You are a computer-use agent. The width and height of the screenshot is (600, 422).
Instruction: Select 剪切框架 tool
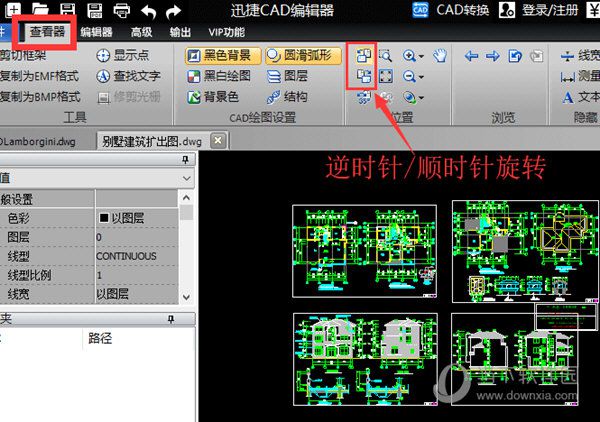23,55
